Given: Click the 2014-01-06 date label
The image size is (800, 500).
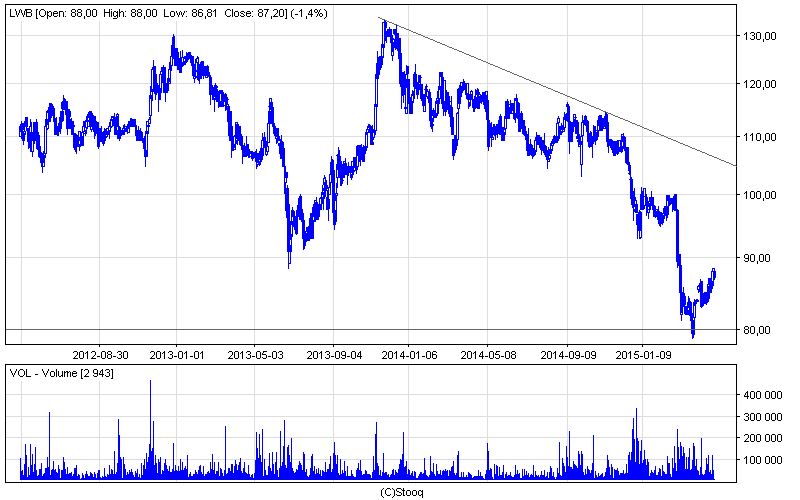Looking at the screenshot, I should [410, 355].
